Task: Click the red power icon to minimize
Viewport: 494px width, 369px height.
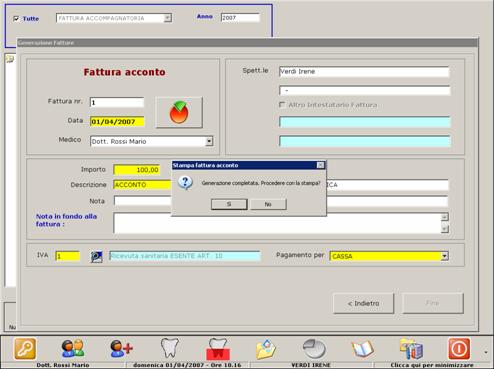Action: pos(459,349)
